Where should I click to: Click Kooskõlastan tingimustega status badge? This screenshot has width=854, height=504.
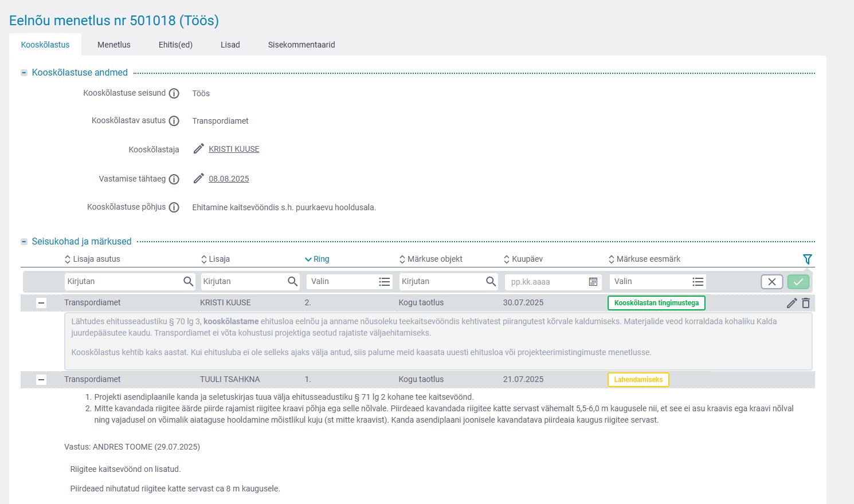(656, 303)
